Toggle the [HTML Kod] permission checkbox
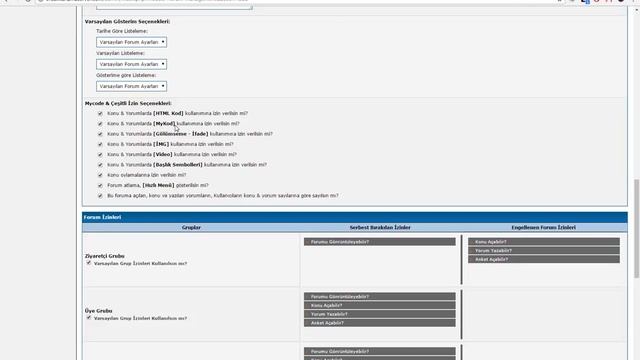The height and width of the screenshot is (360, 640). (x=100, y=113)
